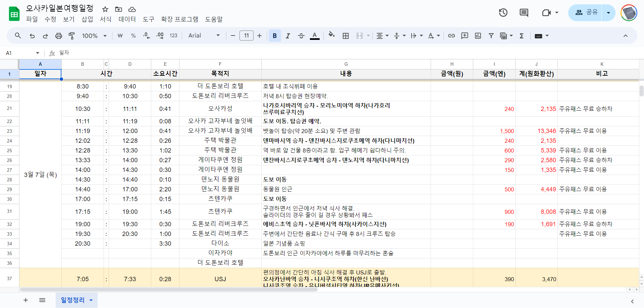
Task: Print the spreadsheet
Action: [59, 36]
